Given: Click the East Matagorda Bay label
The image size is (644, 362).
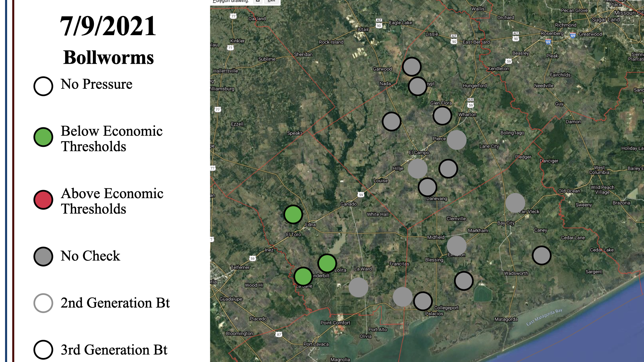Looking at the screenshot, I should (544, 317).
